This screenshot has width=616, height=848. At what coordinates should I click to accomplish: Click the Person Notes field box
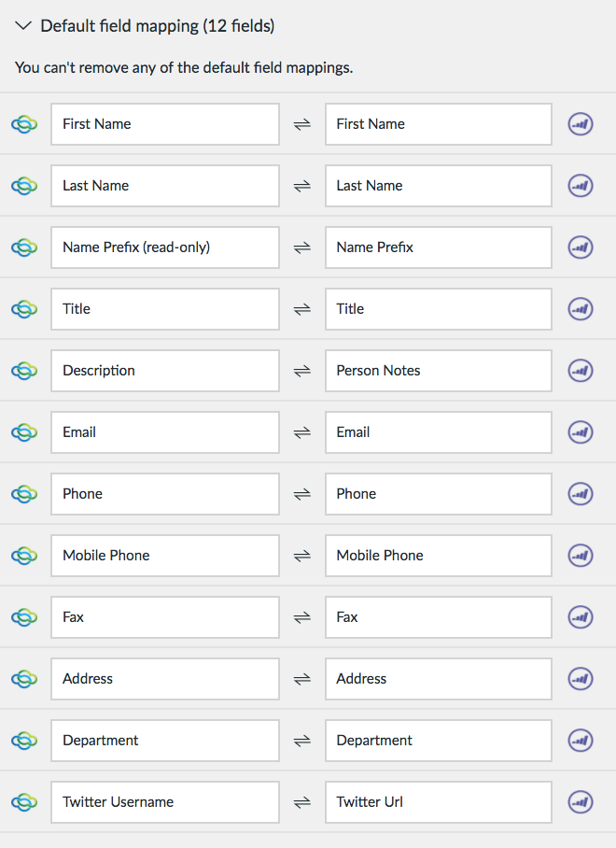439,371
